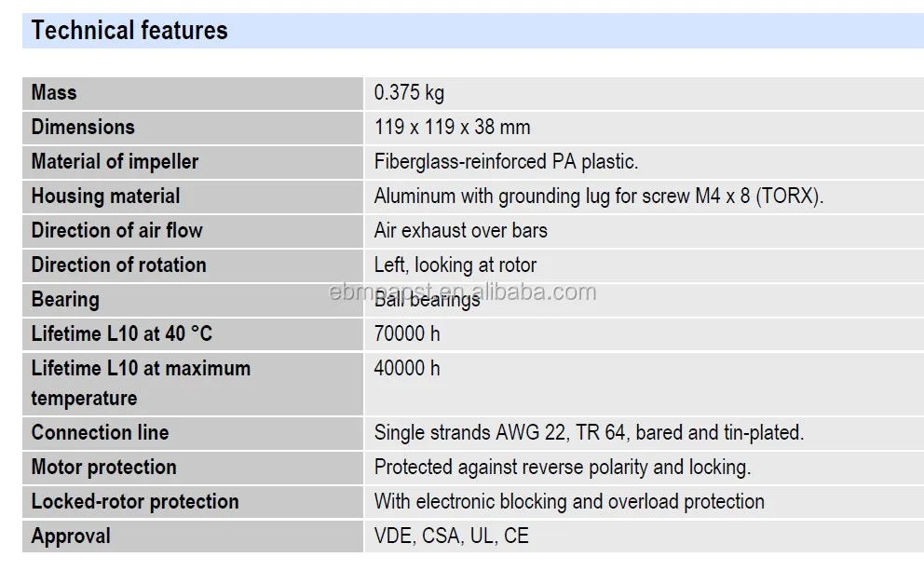Click the VDE, CSA, UL, CE approval value
924x584 pixels.
(x=451, y=536)
